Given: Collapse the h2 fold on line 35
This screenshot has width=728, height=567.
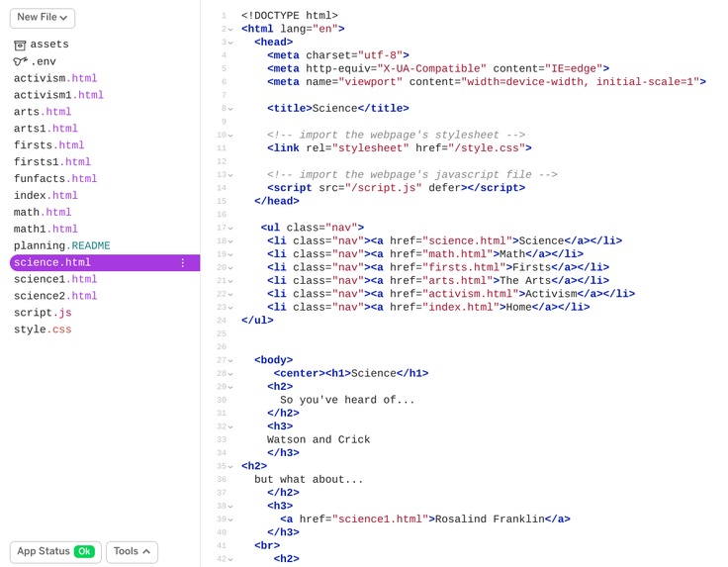Looking at the screenshot, I should pyautogui.click(x=230, y=466).
